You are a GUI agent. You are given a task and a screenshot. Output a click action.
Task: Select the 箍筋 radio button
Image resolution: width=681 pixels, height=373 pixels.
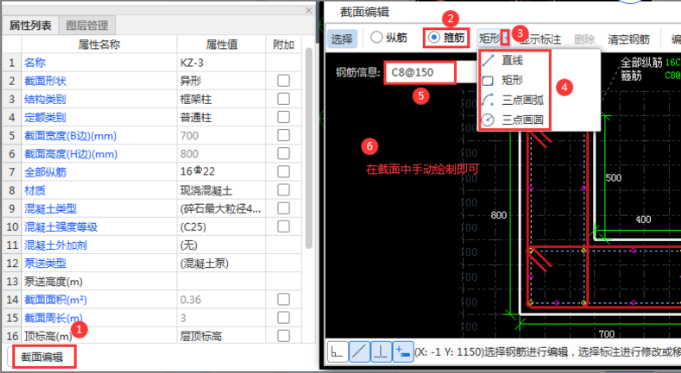click(x=433, y=37)
